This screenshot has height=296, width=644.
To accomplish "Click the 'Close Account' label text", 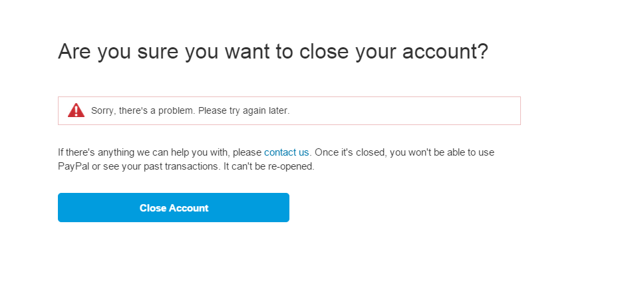I will pos(174,208).
